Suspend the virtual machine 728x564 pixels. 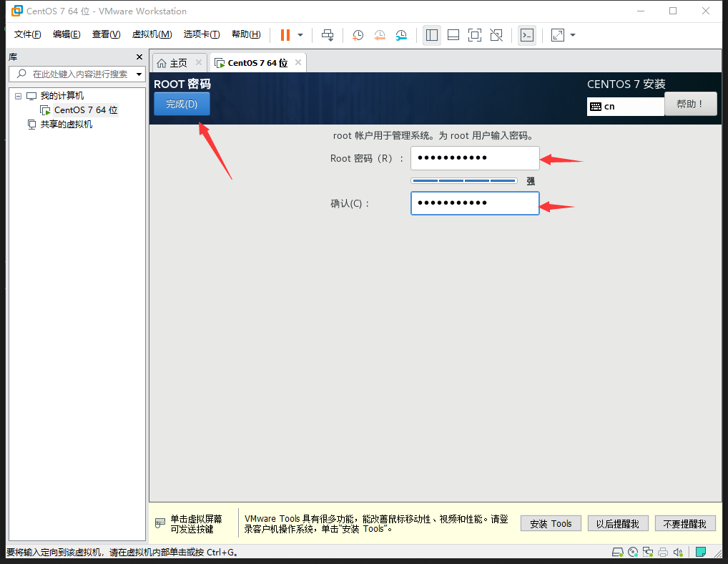285,34
